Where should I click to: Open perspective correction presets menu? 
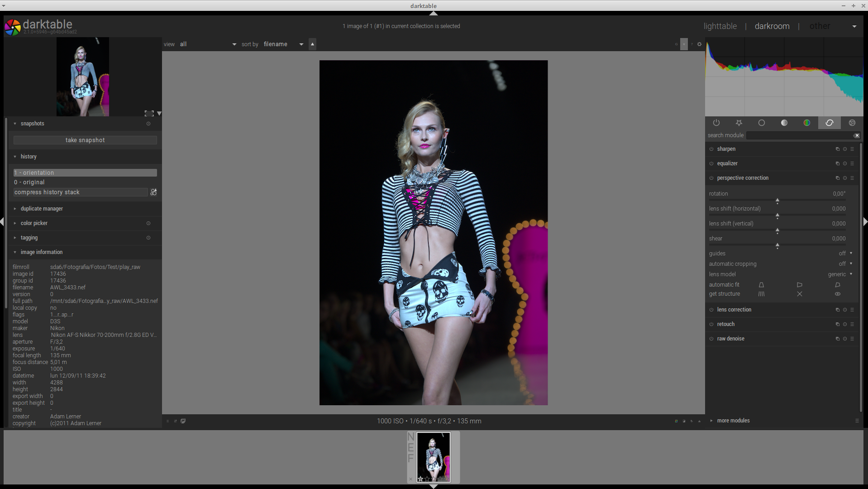coord(852,178)
